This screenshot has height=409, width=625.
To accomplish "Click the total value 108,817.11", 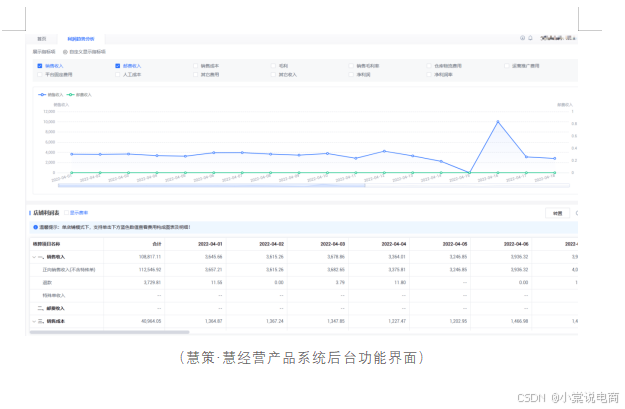I will click(x=150, y=257).
